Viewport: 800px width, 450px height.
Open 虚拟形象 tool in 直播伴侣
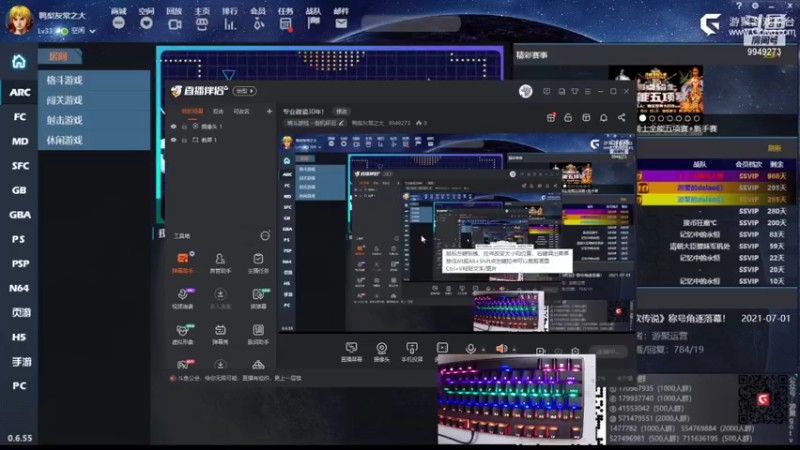point(183,334)
